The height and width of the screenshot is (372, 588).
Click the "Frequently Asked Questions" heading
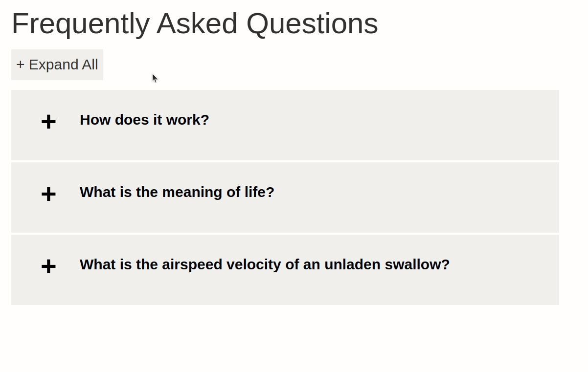coord(195,23)
